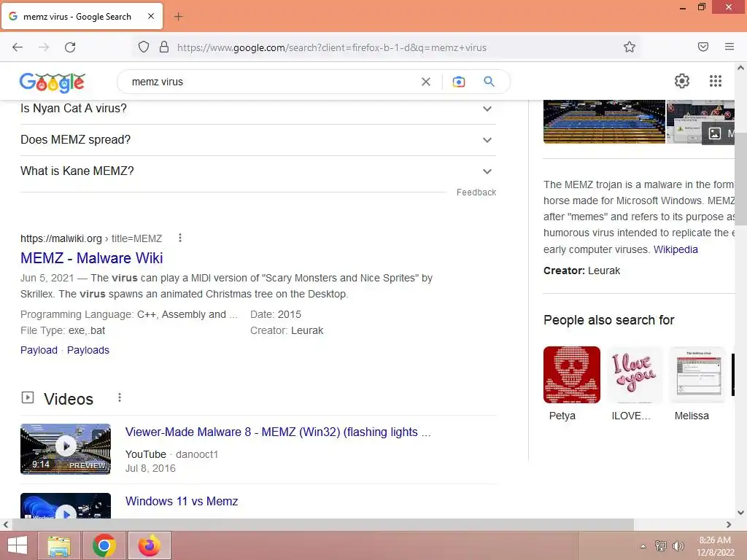Go back using the browser back arrow
The height and width of the screenshot is (560, 747).
(18, 47)
